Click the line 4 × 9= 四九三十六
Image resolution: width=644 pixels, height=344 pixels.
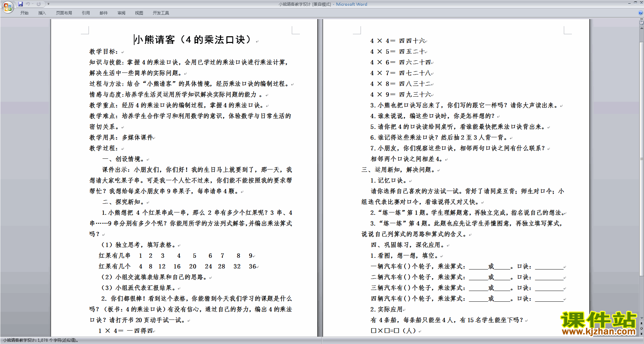click(x=400, y=94)
